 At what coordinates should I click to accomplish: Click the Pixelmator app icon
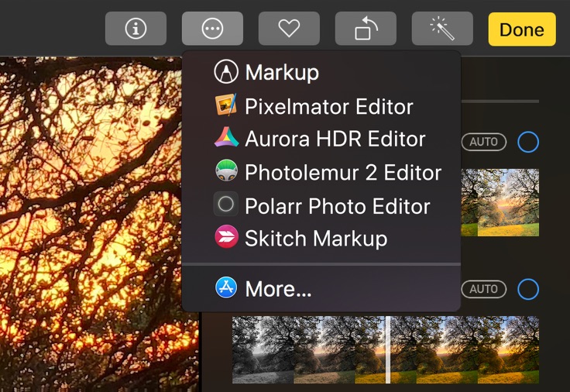coord(226,105)
